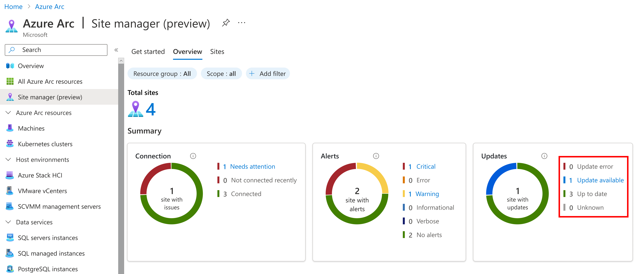The image size is (644, 274).
Task: Click the 'Verbose' alerts row
Action: coord(421,221)
